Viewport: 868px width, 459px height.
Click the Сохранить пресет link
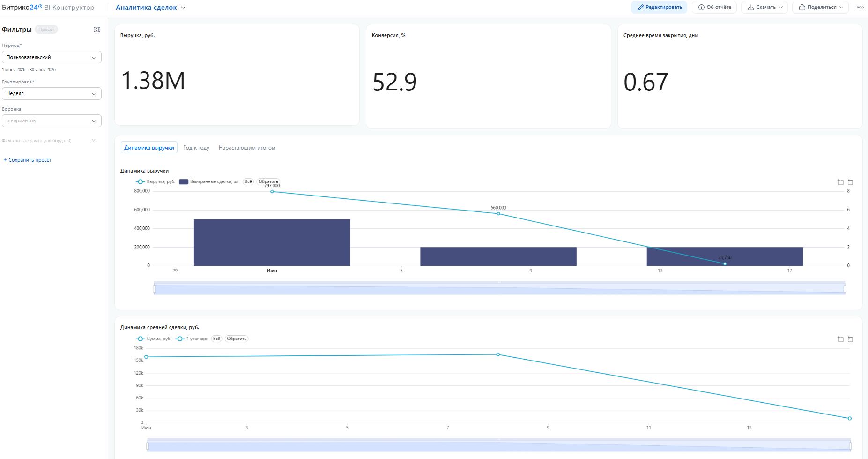[x=28, y=160]
